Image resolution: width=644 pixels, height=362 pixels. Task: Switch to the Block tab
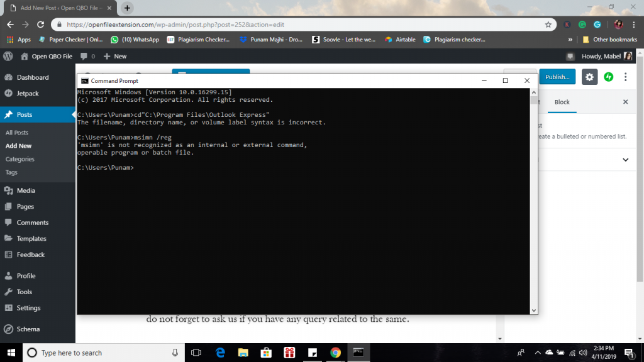[x=562, y=102]
